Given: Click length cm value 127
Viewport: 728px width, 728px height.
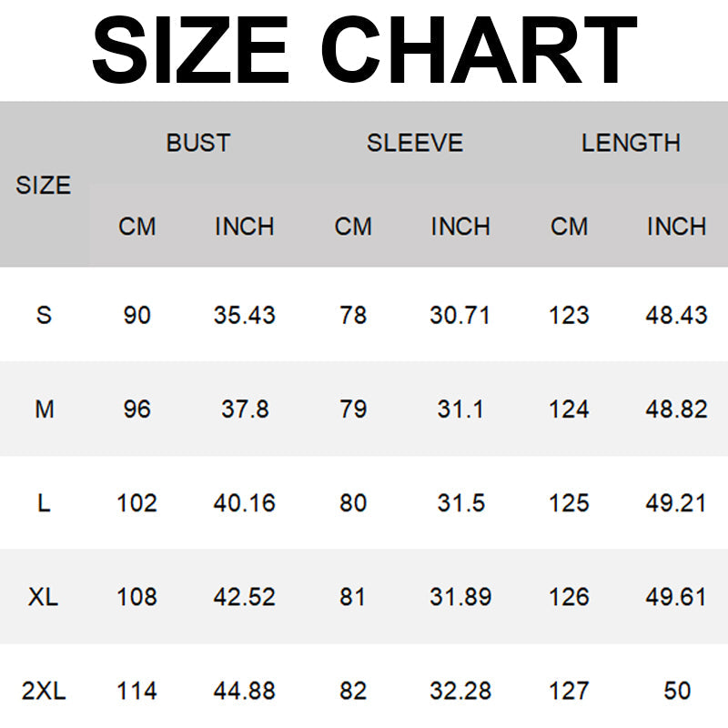Looking at the screenshot, I should (569, 691).
